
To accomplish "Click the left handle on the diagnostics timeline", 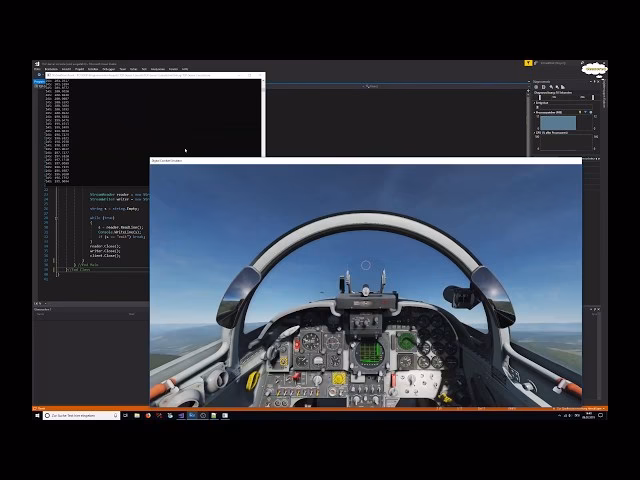I will (x=540, y=97).
